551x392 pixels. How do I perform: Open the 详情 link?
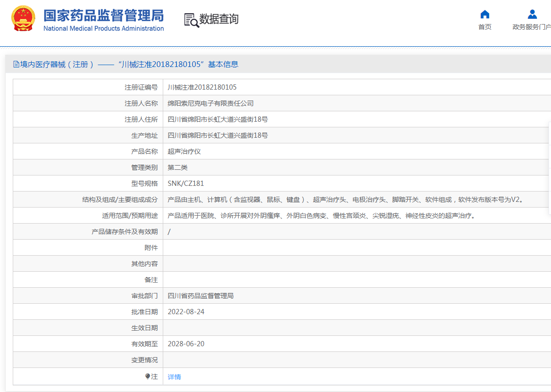174,377
